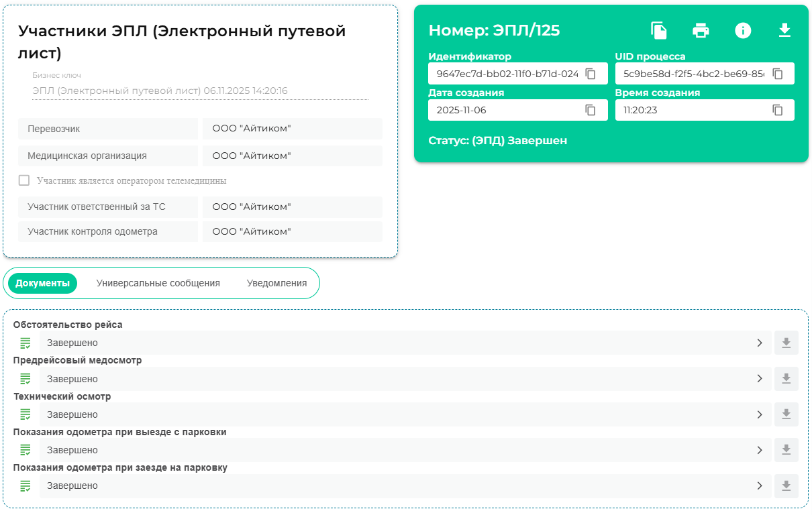Download the Обстоятельство рейса document
The height and width of the screenshot is (515, 812).
(786, 343)
